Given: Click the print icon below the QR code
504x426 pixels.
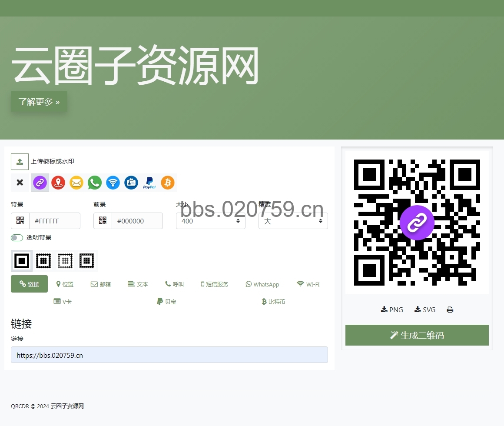Looking at the screenshot, I should tap(450, 310).
